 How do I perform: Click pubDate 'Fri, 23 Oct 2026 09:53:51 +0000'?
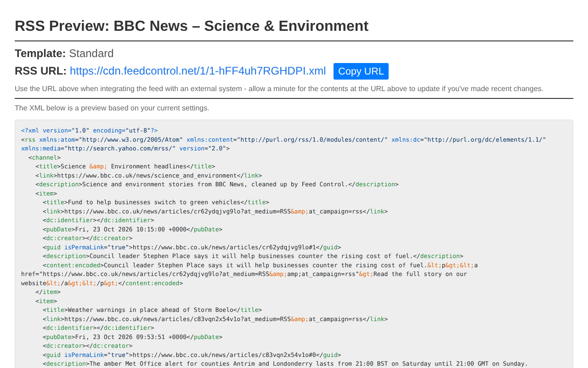point(132,337)
